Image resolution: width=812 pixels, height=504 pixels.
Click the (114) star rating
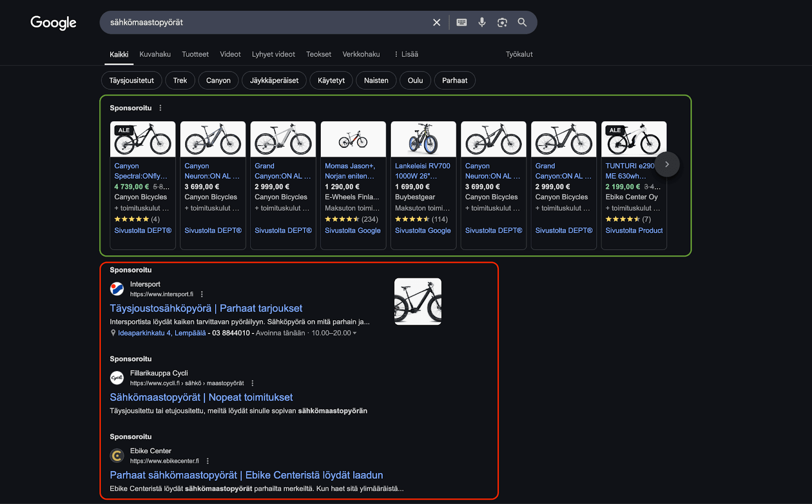point(421,219)
